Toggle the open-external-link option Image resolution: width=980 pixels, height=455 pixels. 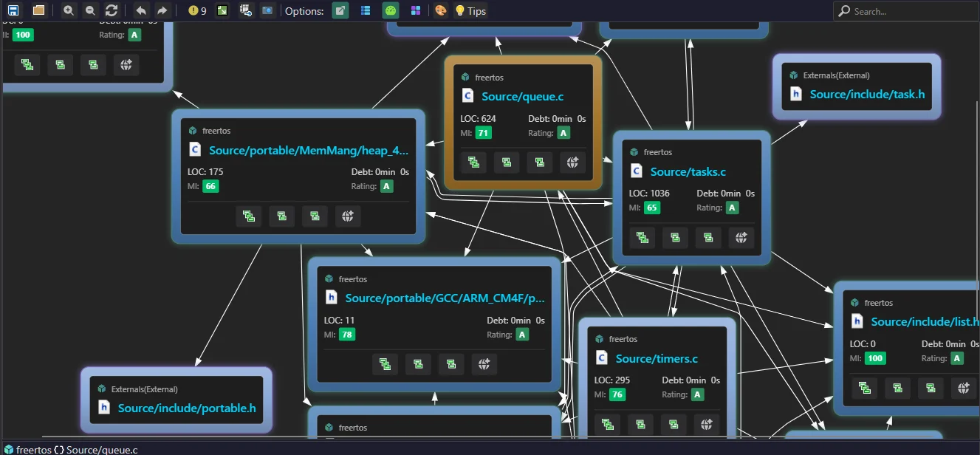(x=340, y=11)
